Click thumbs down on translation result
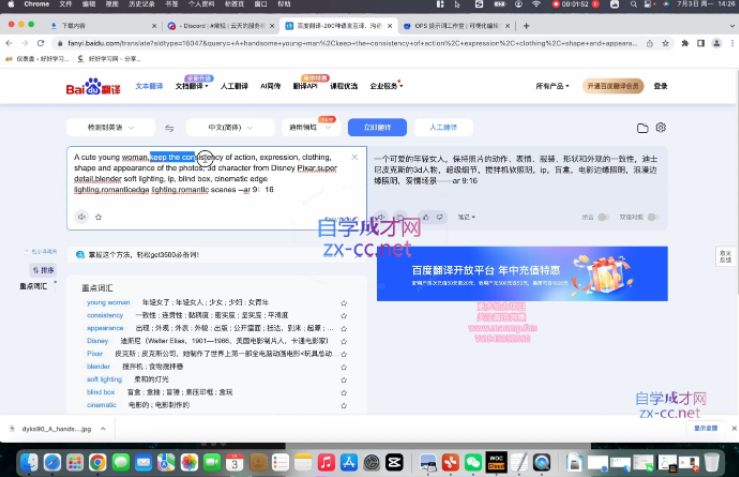Screen dimensions: 739x477 coord(442,216)
